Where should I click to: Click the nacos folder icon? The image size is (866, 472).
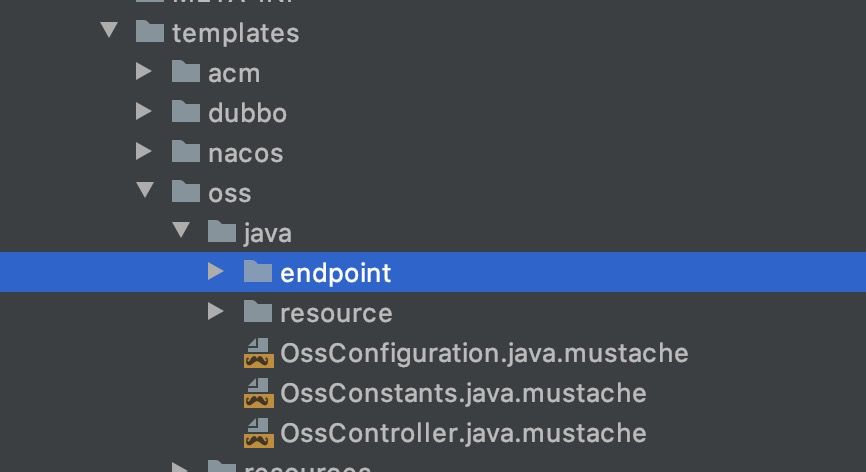[x=185, y=152]
